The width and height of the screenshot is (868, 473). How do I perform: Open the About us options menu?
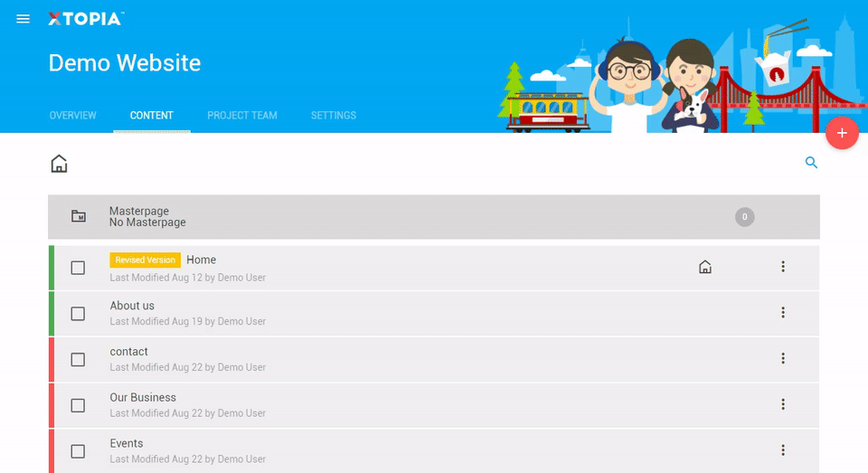[783, 313]
